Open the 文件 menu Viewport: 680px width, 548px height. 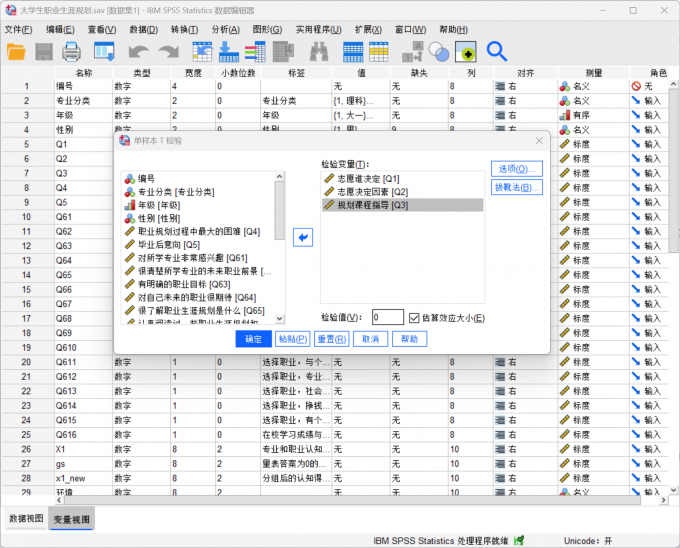click(x=18, y=29)
